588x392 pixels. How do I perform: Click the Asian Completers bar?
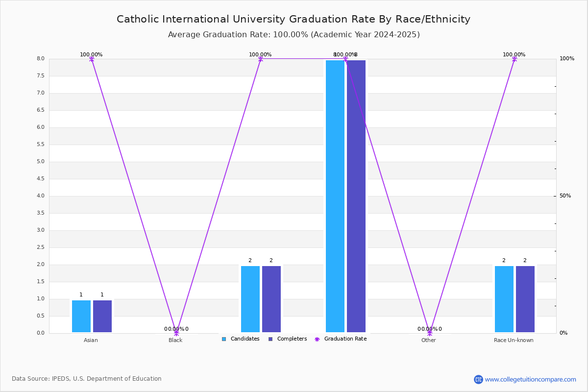pos(102,317)
